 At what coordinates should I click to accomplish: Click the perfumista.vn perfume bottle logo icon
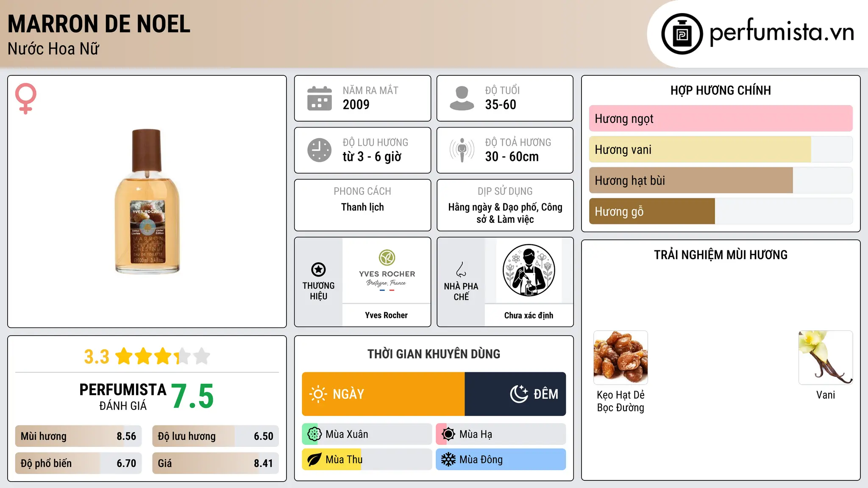(x=682, y=34)
